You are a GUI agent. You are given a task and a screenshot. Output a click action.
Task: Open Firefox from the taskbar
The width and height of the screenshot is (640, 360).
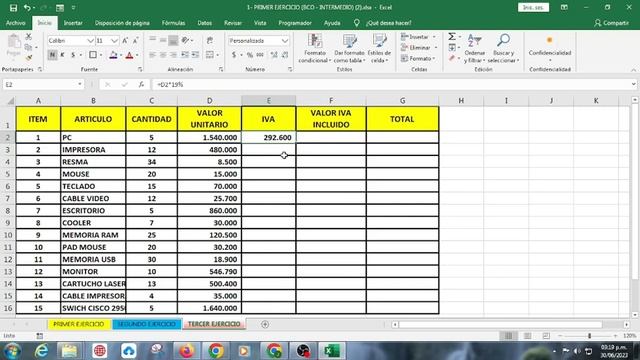(x=187, y=351)
